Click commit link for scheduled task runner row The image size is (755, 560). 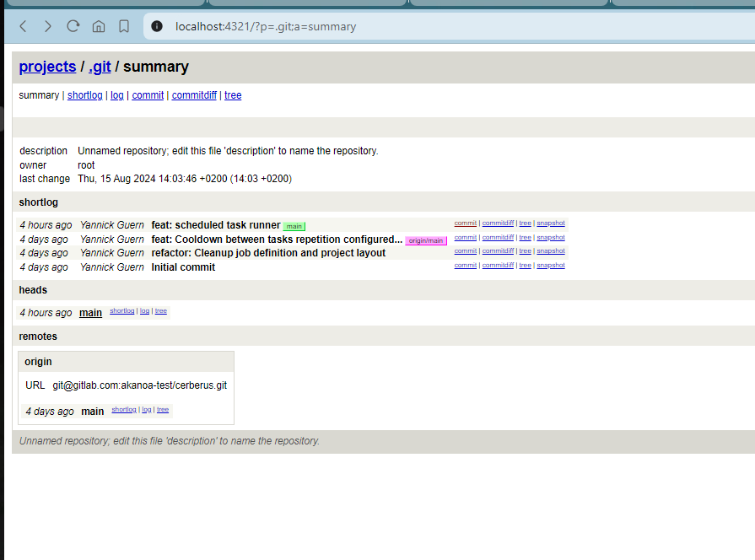(465, 223)
